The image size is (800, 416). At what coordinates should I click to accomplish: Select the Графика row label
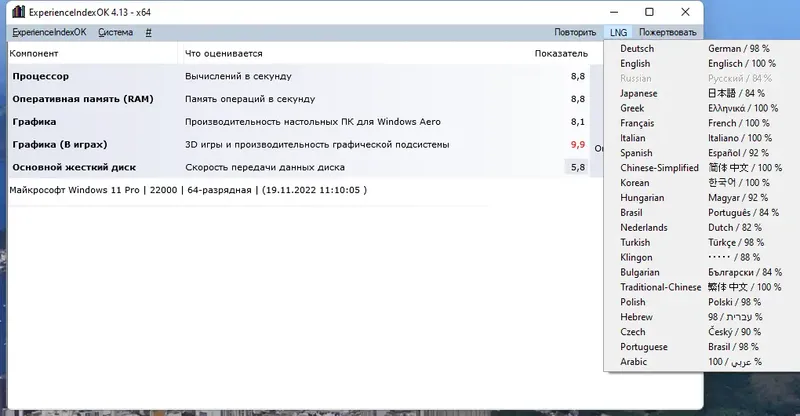(34, 121)
